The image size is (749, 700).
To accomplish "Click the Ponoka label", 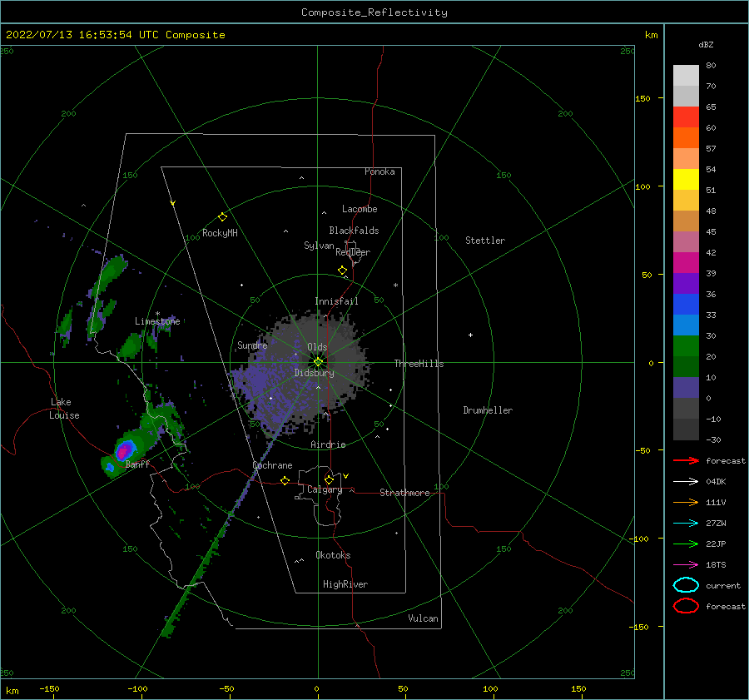I will point(379,171).
